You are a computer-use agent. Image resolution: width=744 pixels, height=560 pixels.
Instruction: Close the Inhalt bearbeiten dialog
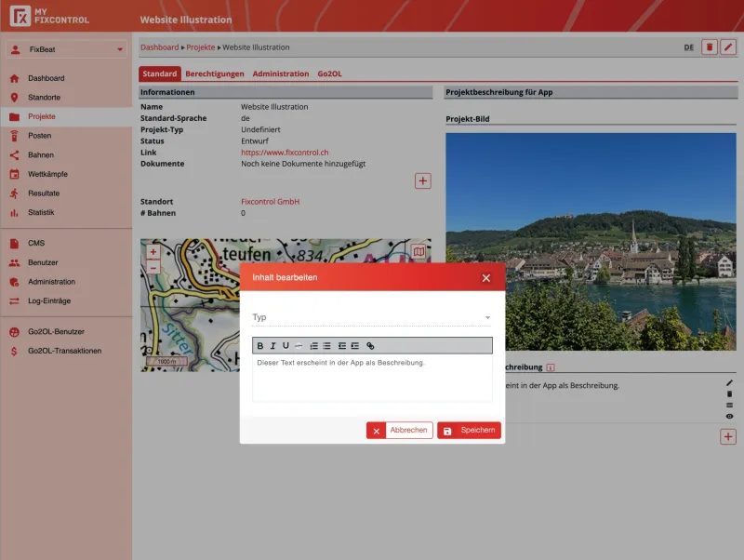[x=485, y=278]
